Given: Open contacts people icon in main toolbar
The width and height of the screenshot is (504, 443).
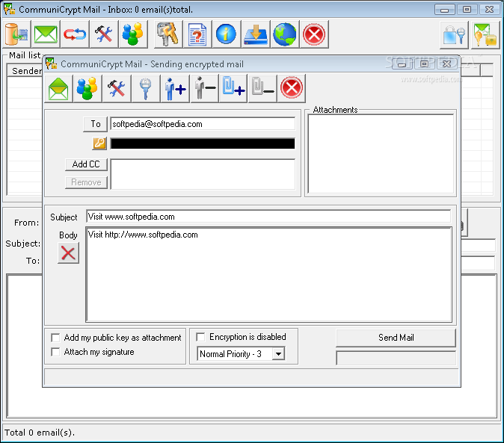Looking at the screenshot, I should coord(132,34).
